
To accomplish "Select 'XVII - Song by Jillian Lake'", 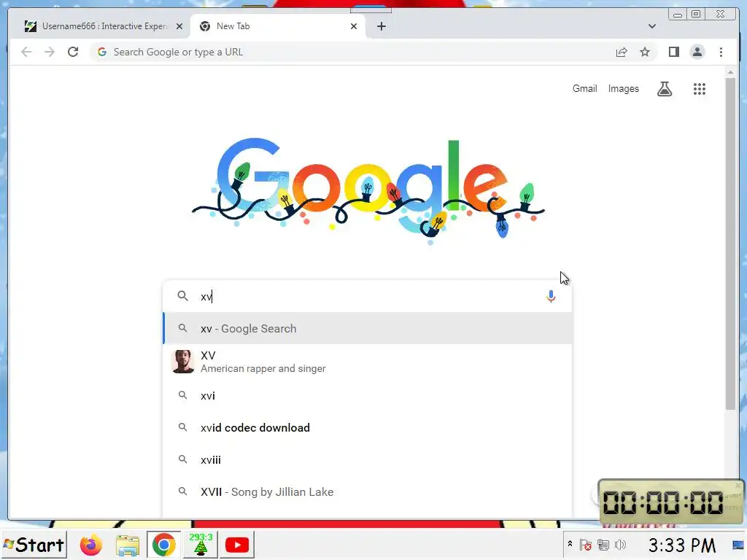I will pos(368,492).
